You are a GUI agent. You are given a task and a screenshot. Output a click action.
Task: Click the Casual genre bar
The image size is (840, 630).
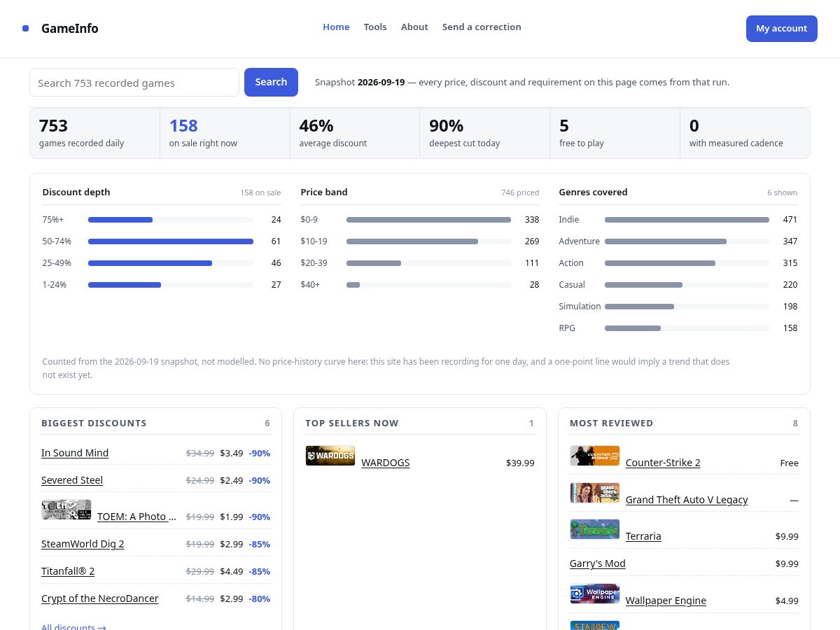point(687,285)
